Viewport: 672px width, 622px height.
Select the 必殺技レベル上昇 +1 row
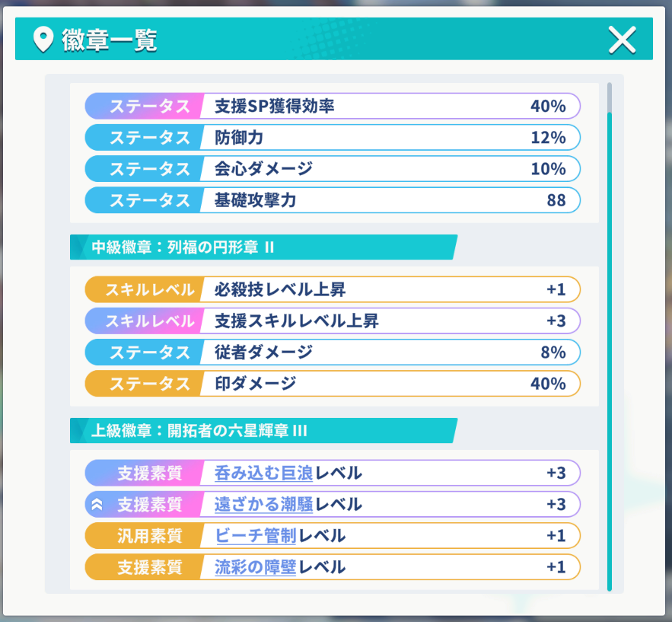pos(333,289)
